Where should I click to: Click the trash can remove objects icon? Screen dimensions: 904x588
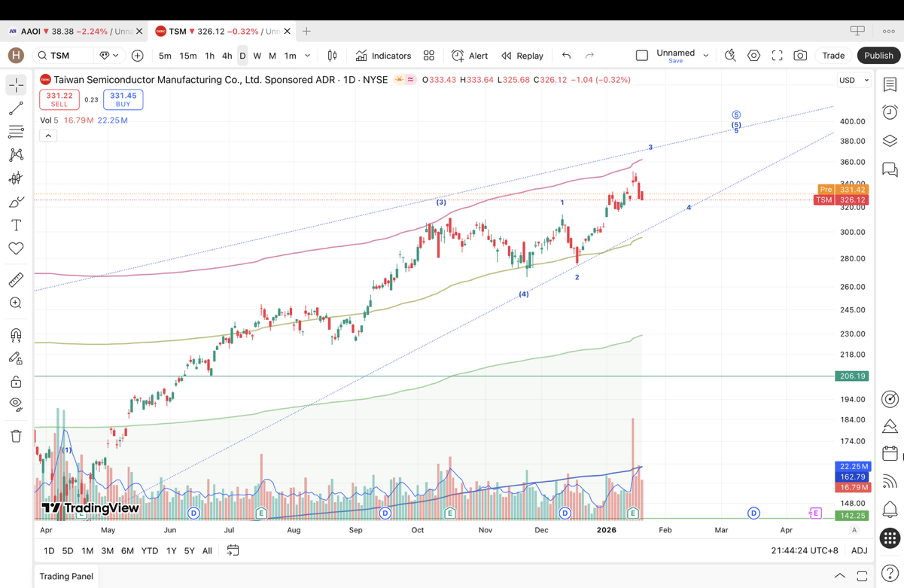[x=16, y=436]
